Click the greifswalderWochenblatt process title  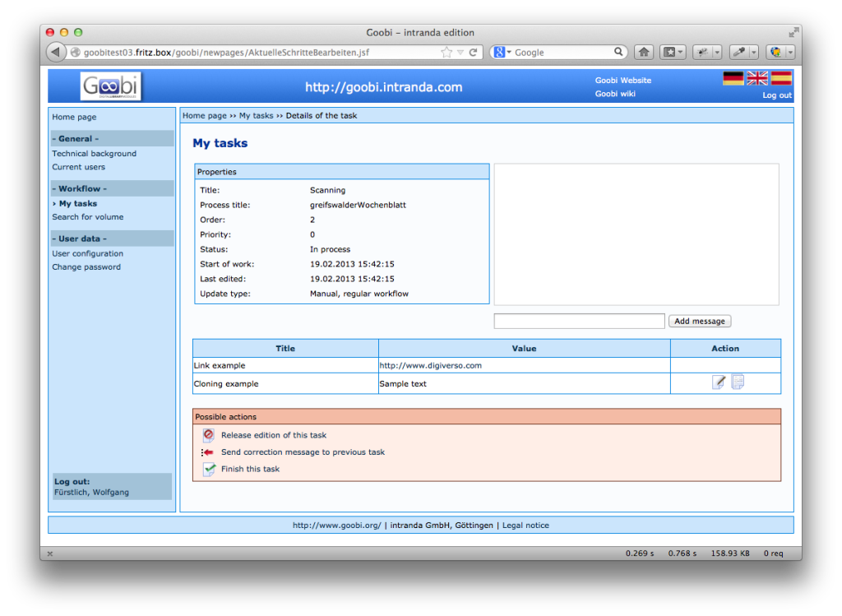(358, 205)
